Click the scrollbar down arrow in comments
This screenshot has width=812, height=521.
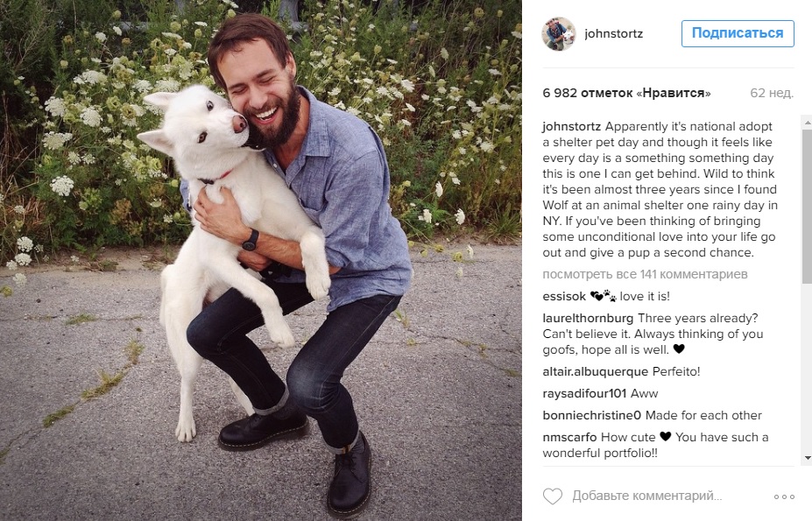click(807, 458)
